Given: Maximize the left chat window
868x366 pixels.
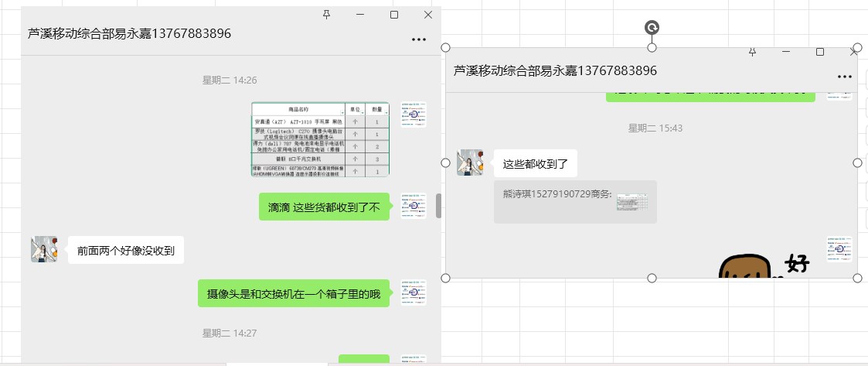Looking at the screenshot, I should 394,15.
